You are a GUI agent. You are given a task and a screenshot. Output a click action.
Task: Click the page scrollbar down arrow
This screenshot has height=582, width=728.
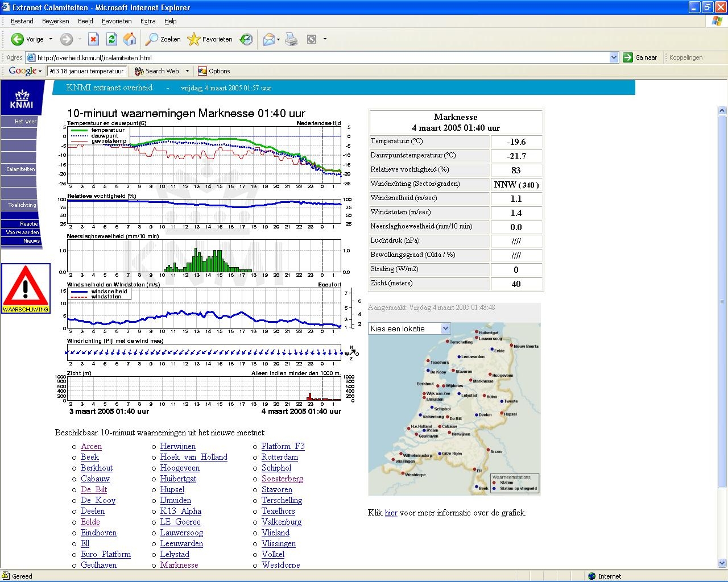[x=722, y=564]
